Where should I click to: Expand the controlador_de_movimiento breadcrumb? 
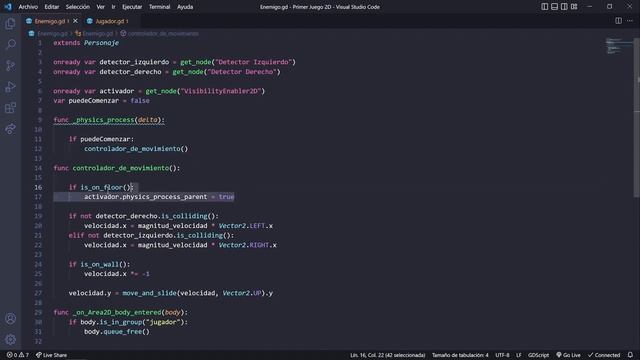tap(159, 33)
